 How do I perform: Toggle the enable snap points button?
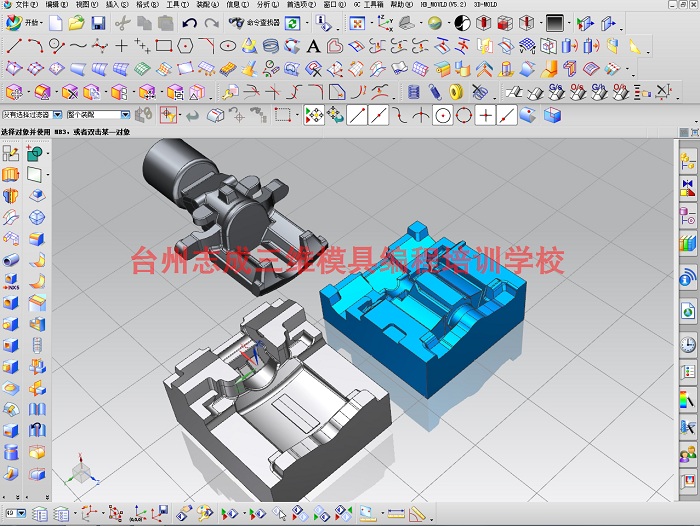tap(314, 115)
